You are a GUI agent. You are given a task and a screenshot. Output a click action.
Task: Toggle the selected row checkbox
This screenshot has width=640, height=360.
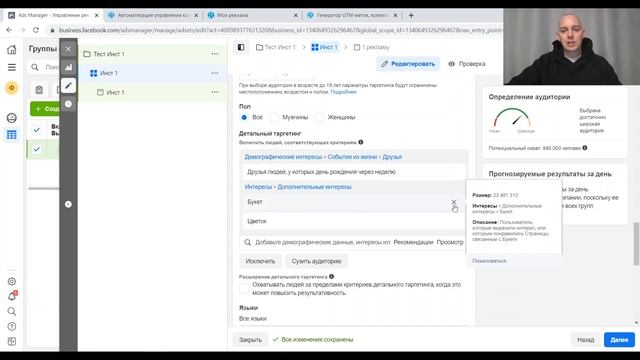36,149
